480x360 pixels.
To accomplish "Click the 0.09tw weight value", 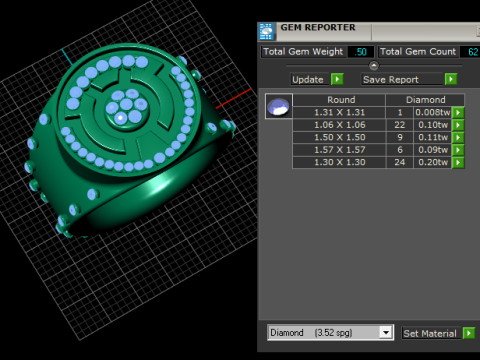I will coord(433,150).
